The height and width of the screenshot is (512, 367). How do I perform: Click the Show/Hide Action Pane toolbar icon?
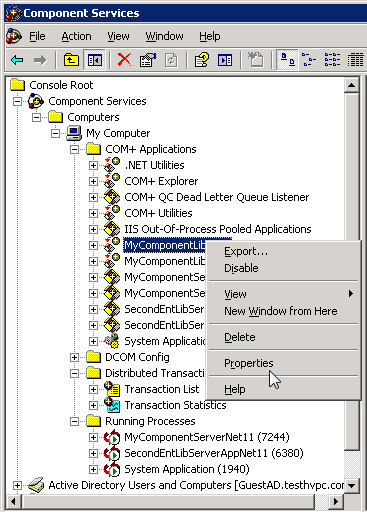coord(225,60)
